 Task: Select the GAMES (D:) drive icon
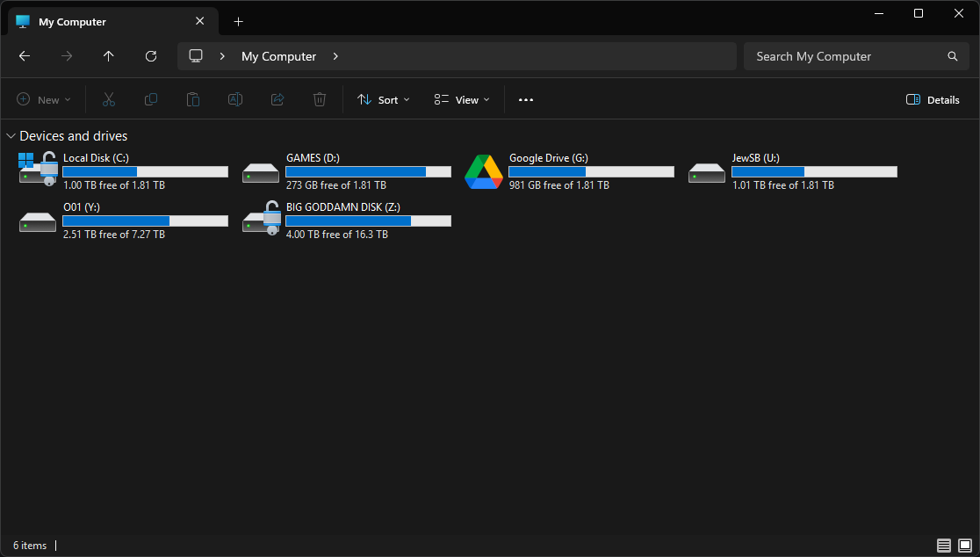(261, 172)
